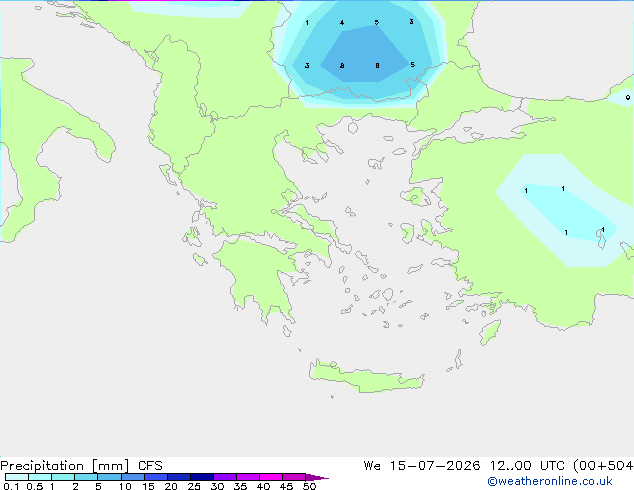
Task: Choose the legend swatch between 45 and 50
Action: 294,477
